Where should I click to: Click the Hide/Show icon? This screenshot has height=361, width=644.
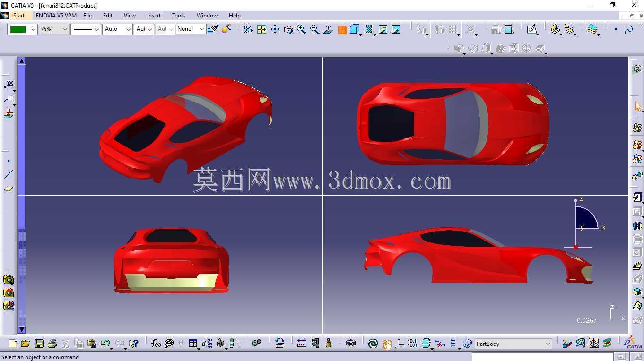pyautogui.click(x=383, y=29)
